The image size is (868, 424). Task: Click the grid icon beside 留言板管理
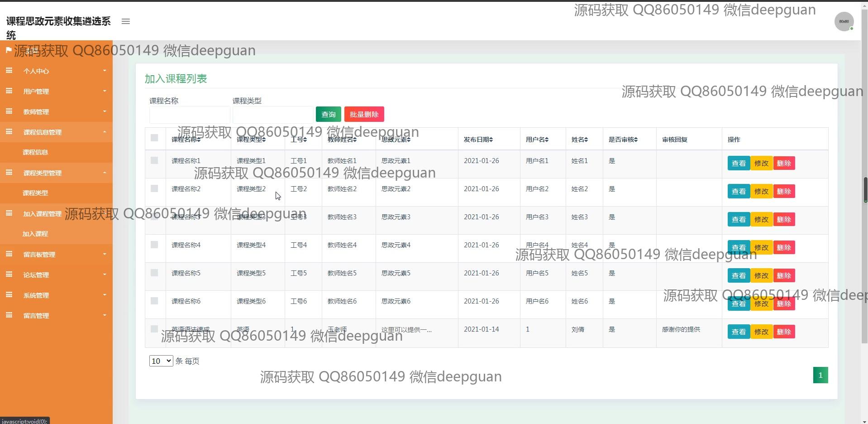coord(9,254)
